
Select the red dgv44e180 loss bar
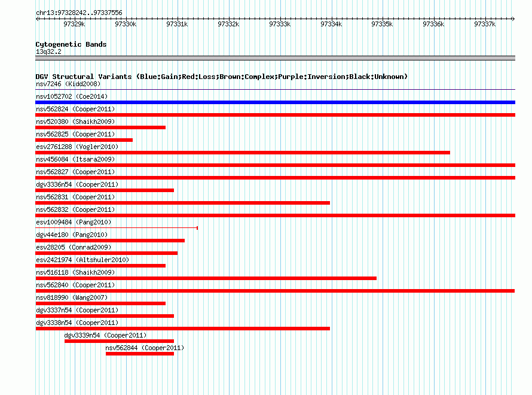[x=110, y=241]
